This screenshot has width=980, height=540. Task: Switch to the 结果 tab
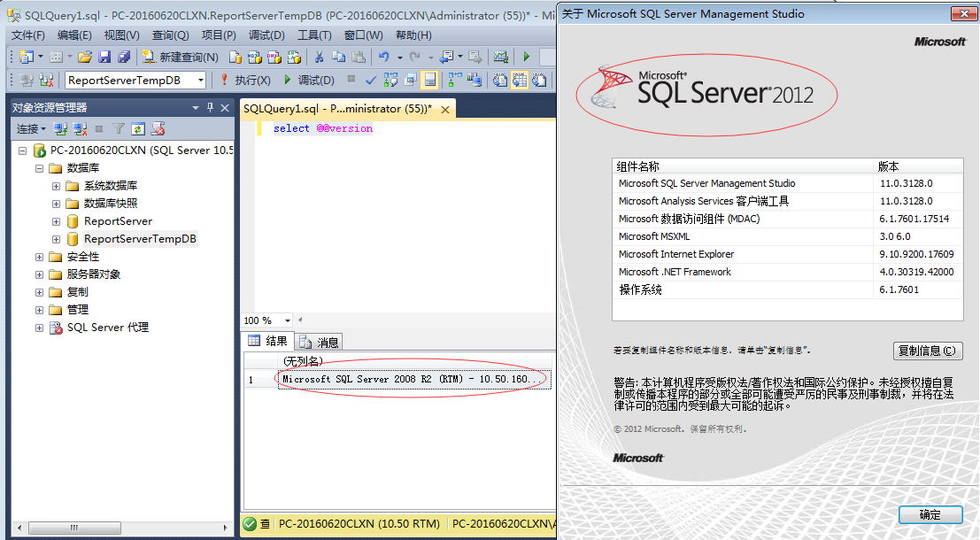tap(268, 341)
